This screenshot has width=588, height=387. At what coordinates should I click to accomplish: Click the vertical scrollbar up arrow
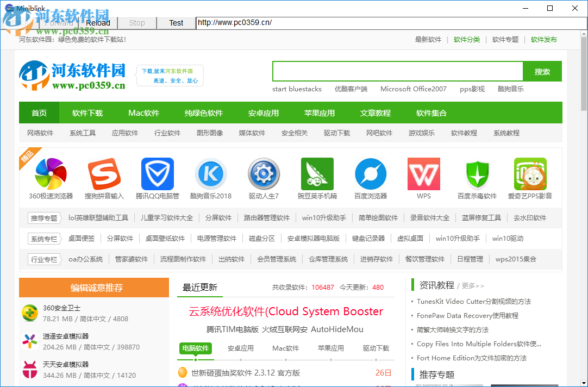[584, 34]
